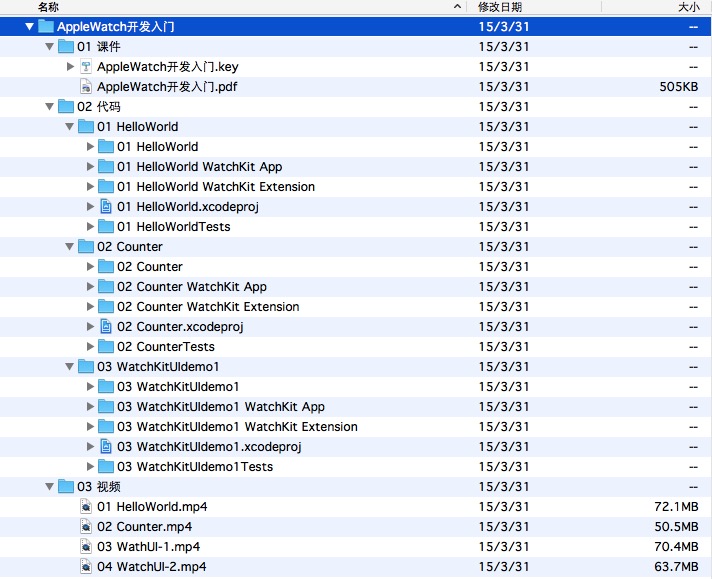
Task: Click the AppleWatch开发入门 root folder icon
Action: 46,26
